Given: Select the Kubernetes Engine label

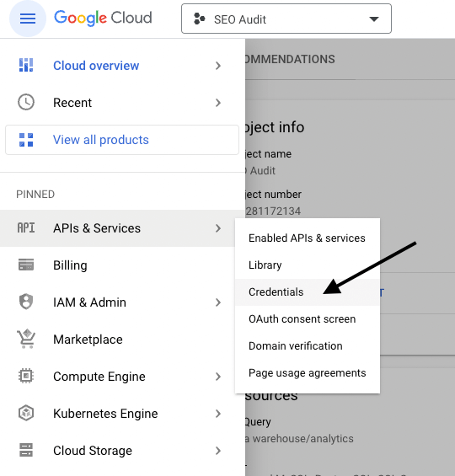Looking at the screenshot, I should (105, 414).
